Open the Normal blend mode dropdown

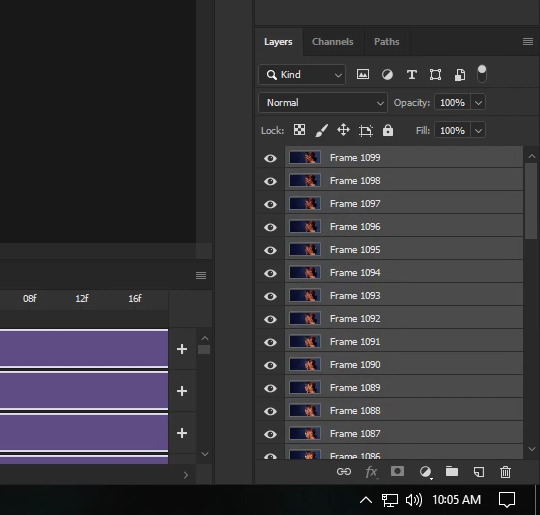coord(323,103)
